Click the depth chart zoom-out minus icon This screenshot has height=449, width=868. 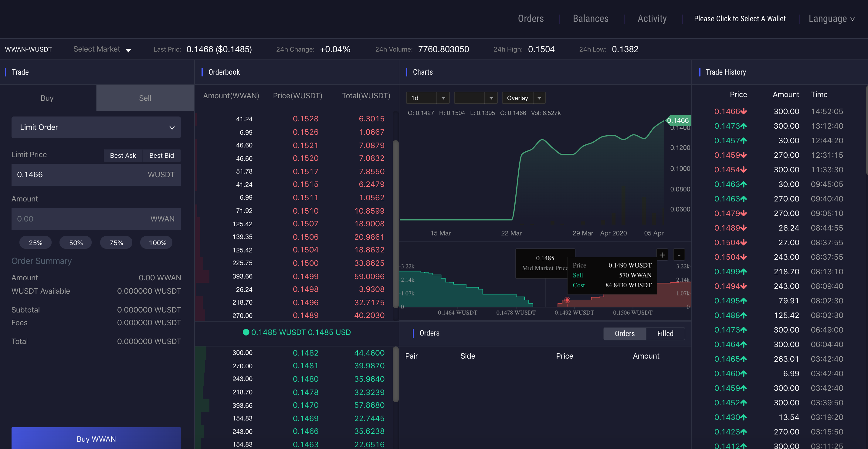(679, 255)
